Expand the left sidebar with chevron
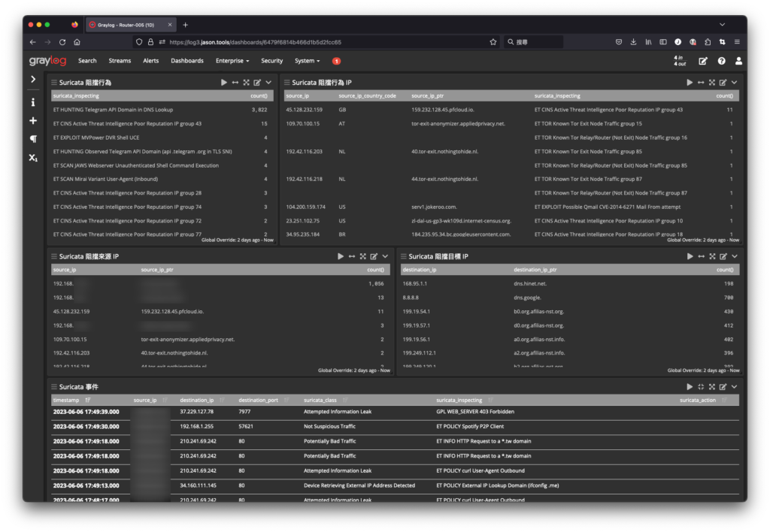770x532 pixels. click(33, 79)
